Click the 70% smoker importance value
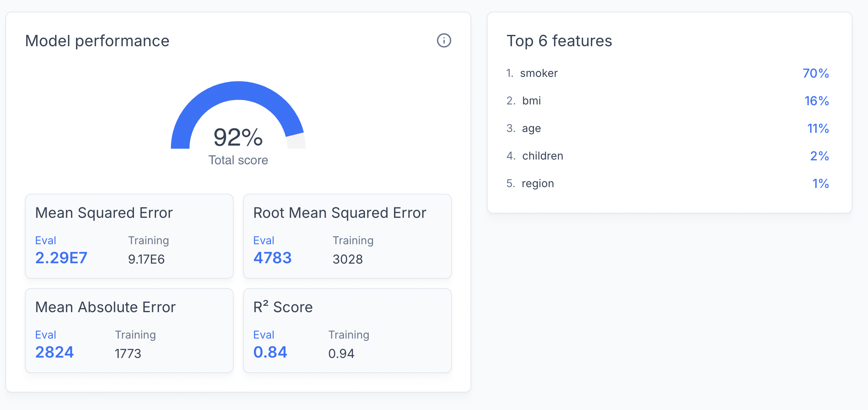This screenshot has height=410, width=868. (816, 73)
